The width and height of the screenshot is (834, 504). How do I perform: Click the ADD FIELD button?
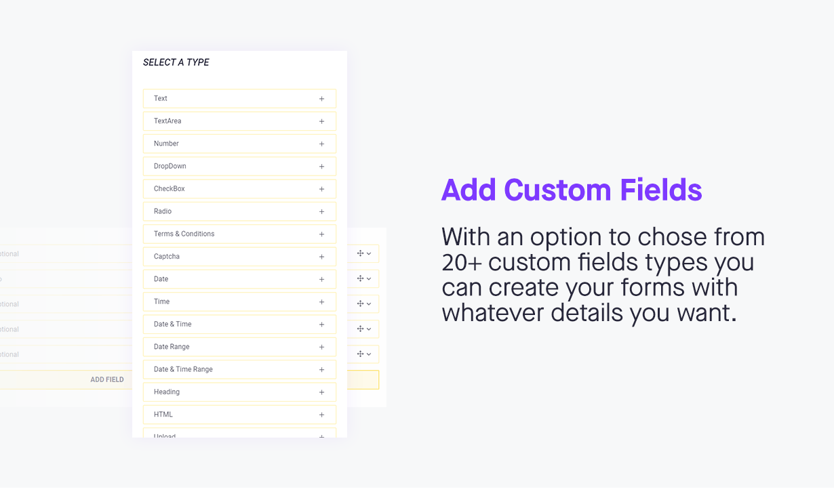(107, 380)
